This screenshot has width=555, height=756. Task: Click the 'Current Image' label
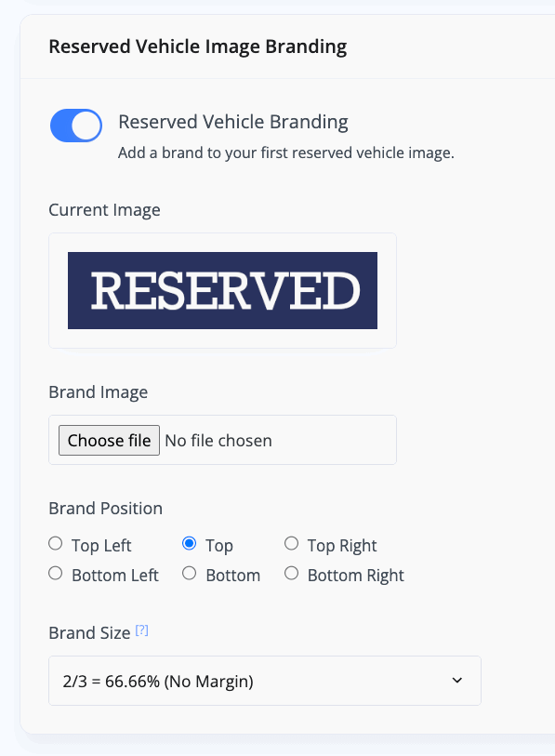tap(105, 210)
